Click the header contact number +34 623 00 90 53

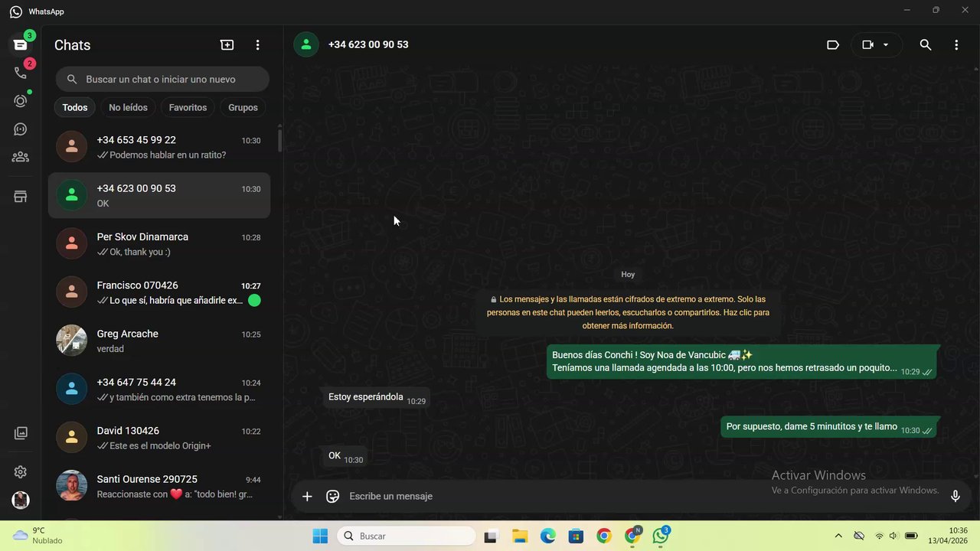pyautogui.click(x=368, y=45)
